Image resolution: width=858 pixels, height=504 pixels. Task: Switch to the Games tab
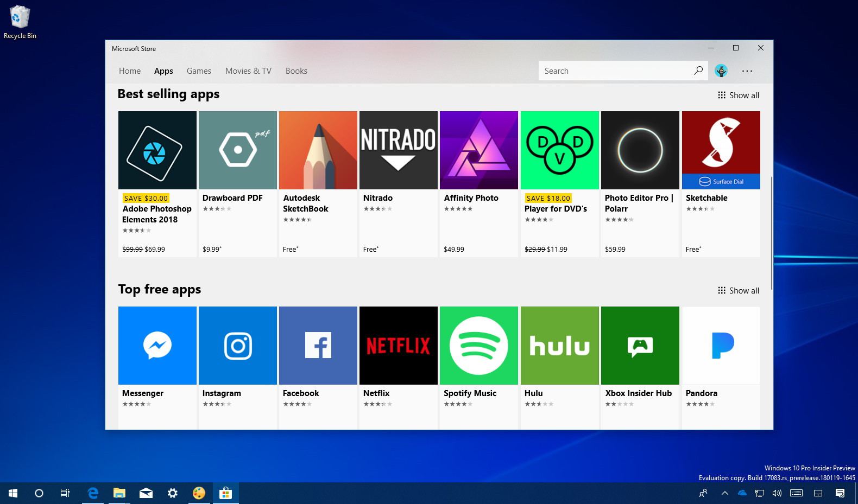coord(199,71)
